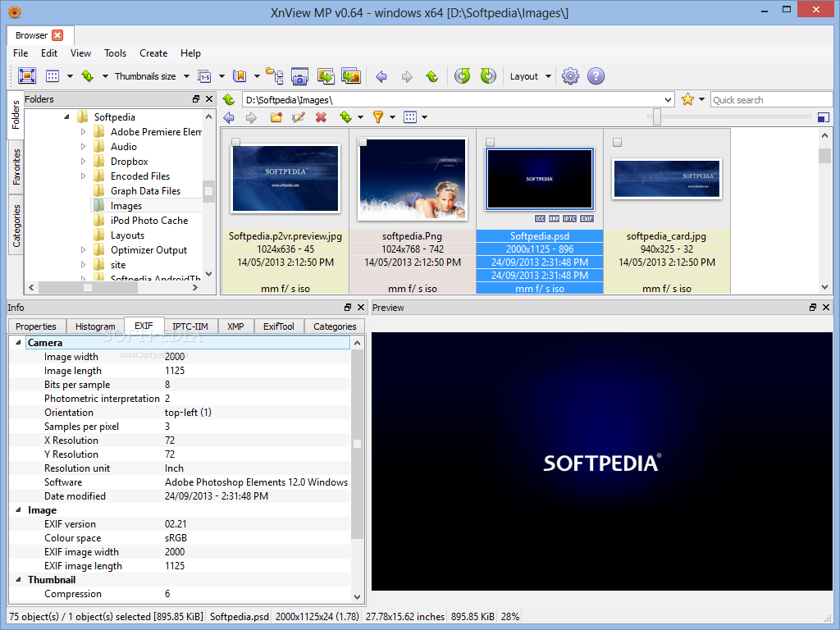Go back using the main toolbar arrow
The width and height of the screenshot is (840, 630).
pos(381,76)
